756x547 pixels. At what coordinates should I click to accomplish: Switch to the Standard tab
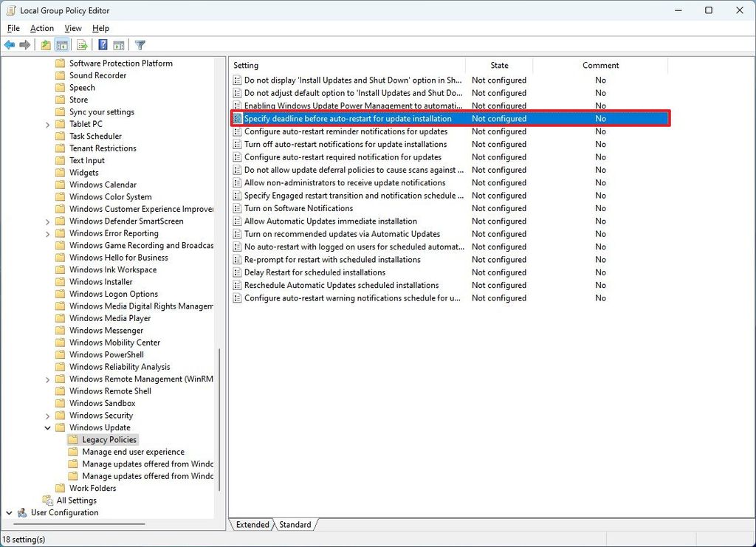coord(295,524)
